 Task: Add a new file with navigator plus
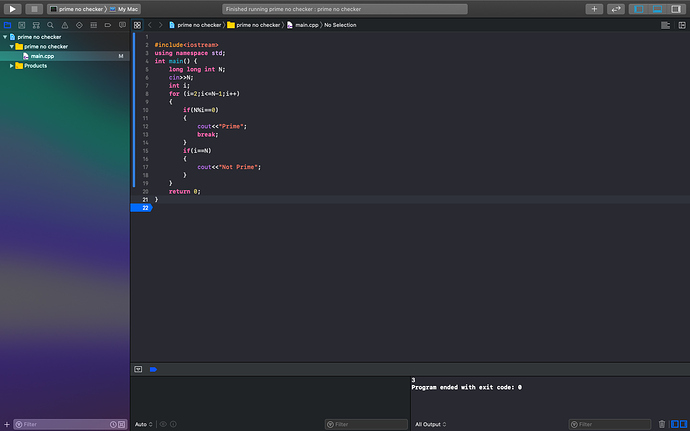click(x=7, y=424)
